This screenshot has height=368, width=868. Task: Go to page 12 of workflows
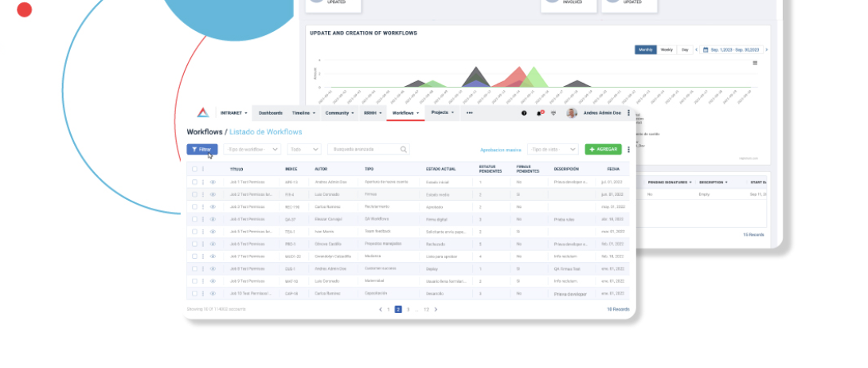click(426, 309)
